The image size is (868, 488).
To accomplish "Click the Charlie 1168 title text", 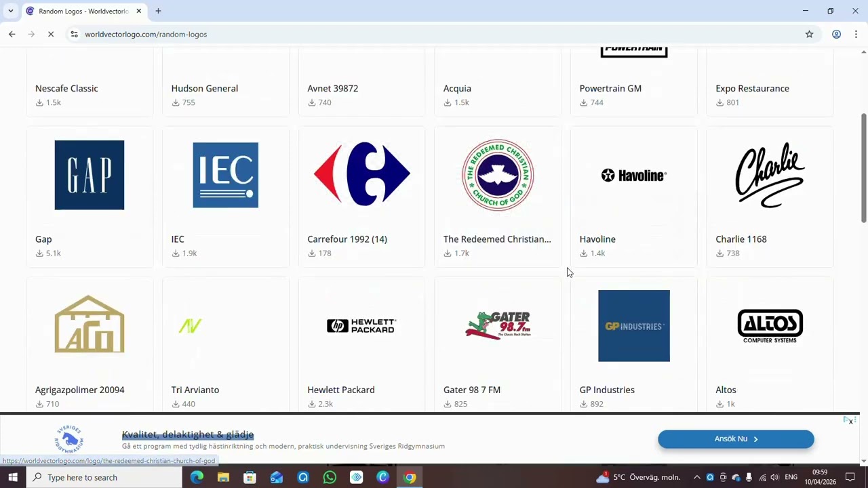I will [x=741, y=239].
